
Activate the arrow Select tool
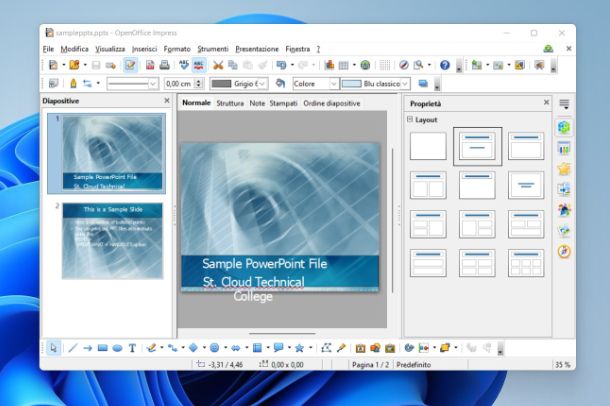coord(53,348)
